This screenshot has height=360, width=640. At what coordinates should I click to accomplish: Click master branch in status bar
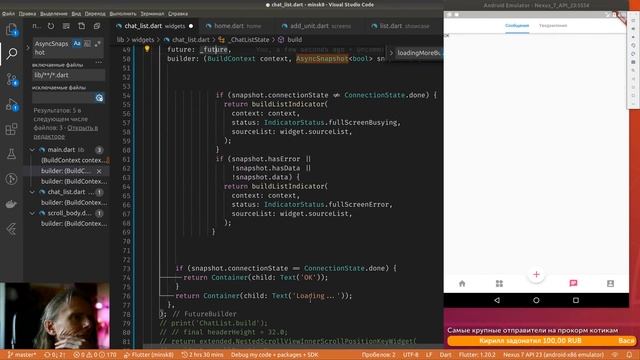(x=21, y=355)
